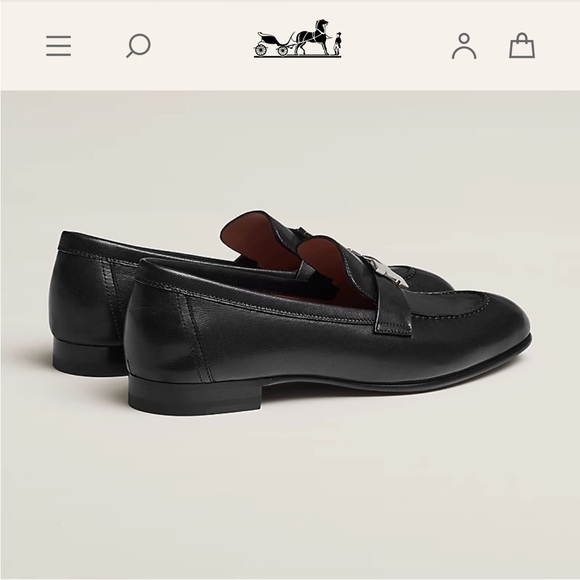The image size is (580, 580).
Task: Click the carriage in the header logo
Action: pos(272,44)
